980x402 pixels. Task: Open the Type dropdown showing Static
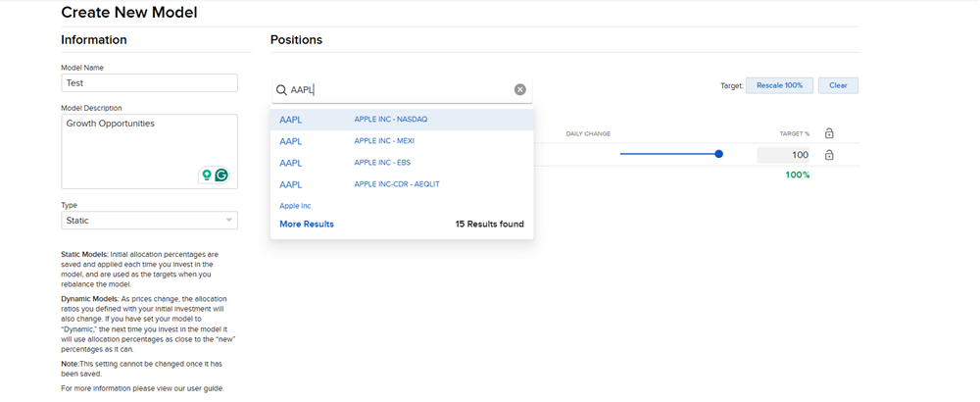[x=149, y=220]
